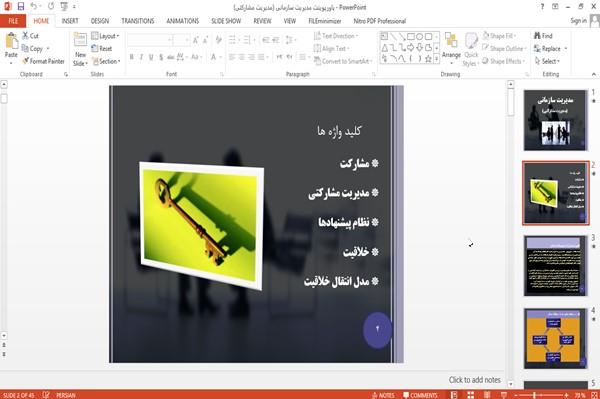The image size is (600, 399).
Task: Toggle Italic formatting
Action: tap(141, 57)
